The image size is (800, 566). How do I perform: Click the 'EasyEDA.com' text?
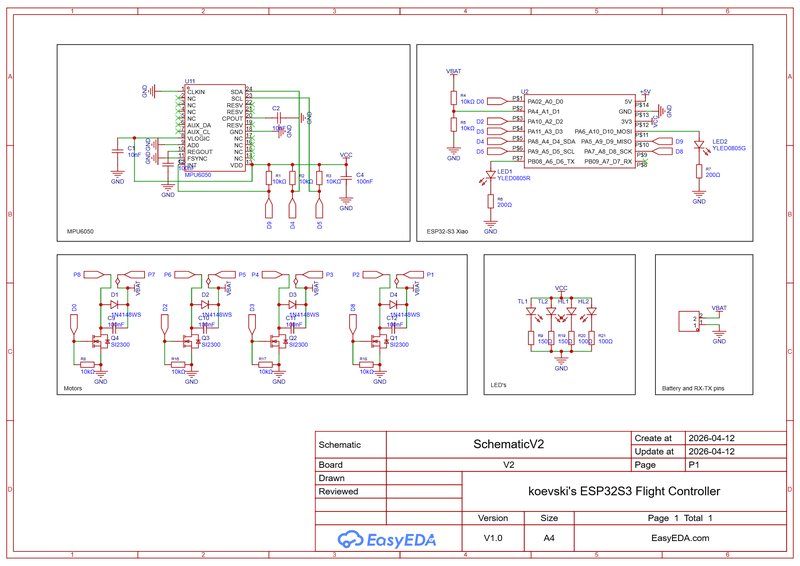tap(680, 538)
